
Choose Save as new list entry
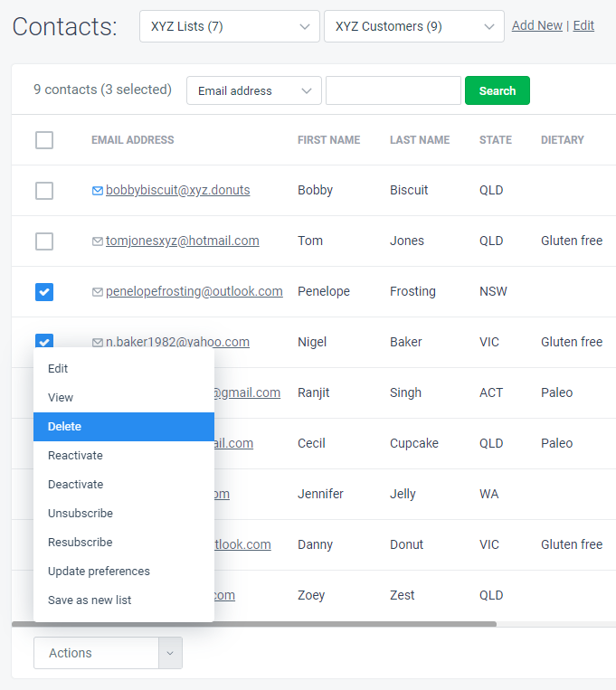point(124,600)
